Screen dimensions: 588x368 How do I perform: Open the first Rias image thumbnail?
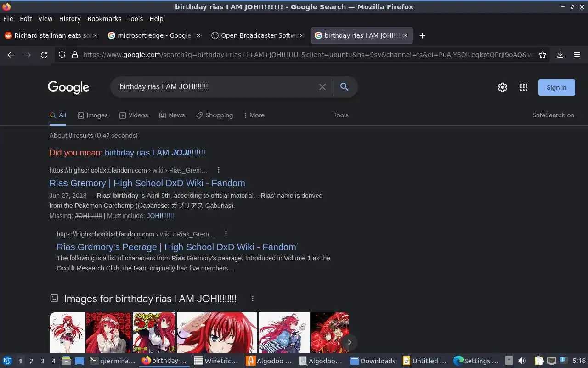pos(67,333)
